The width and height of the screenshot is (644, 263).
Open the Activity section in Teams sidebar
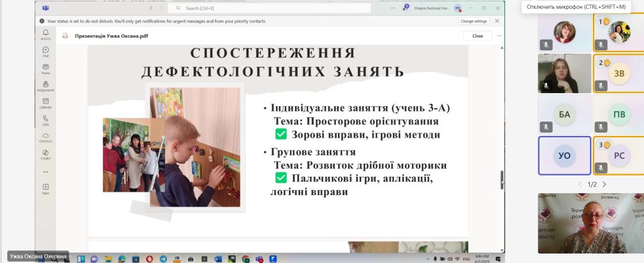coord(45,35)
